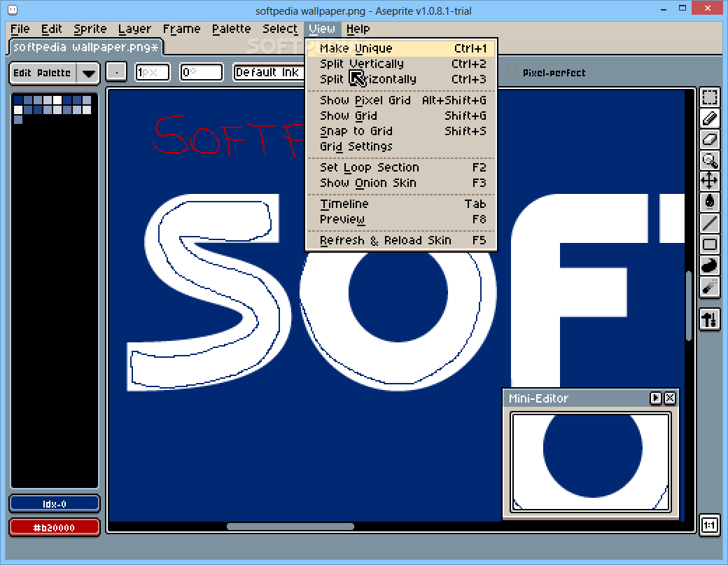Choose Split Horizontally
The height and width of the screenshot is (565, 728).
point(402,79)
